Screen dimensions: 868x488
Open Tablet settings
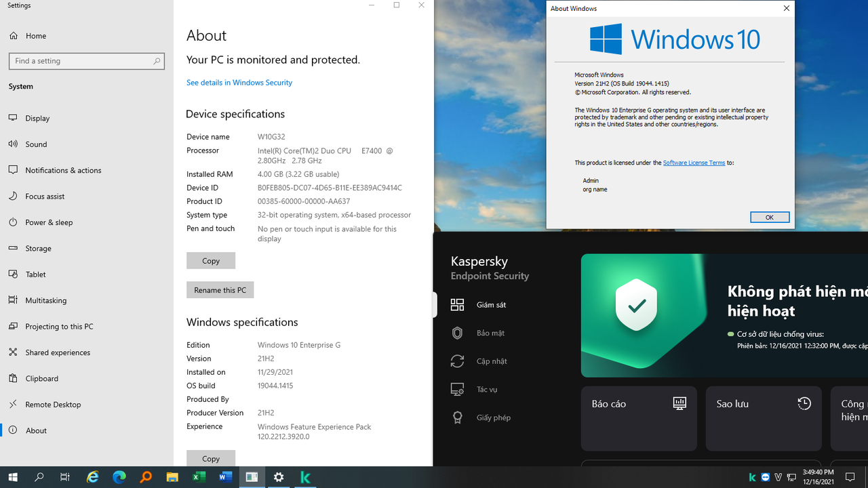point(87,274)
